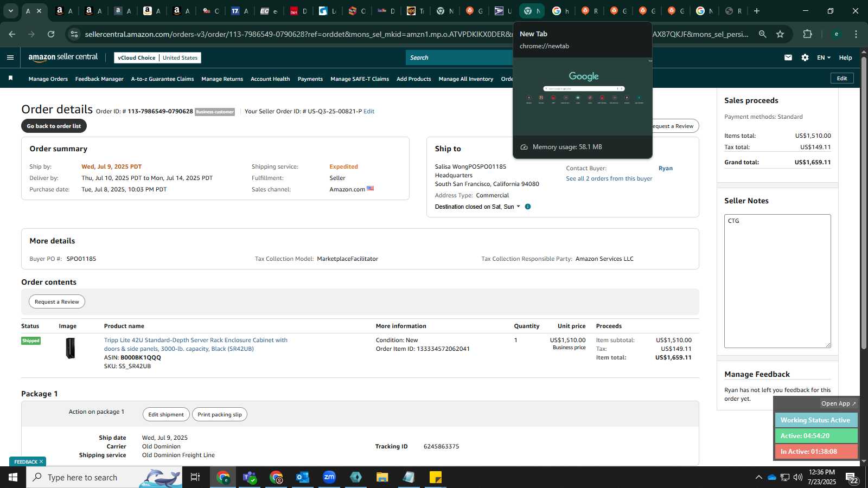
Task: Open the notification center icon
Action: [x=852, y=478]
